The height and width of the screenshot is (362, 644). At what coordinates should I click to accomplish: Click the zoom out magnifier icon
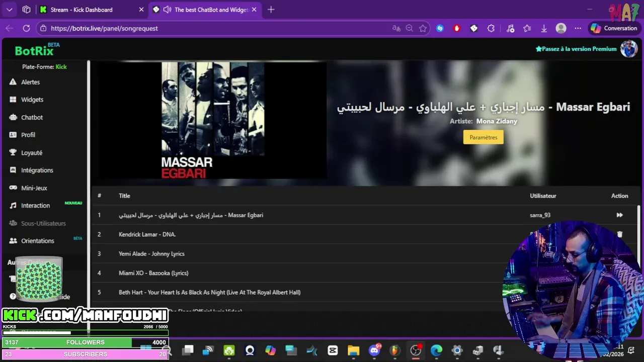coord(410,28)
